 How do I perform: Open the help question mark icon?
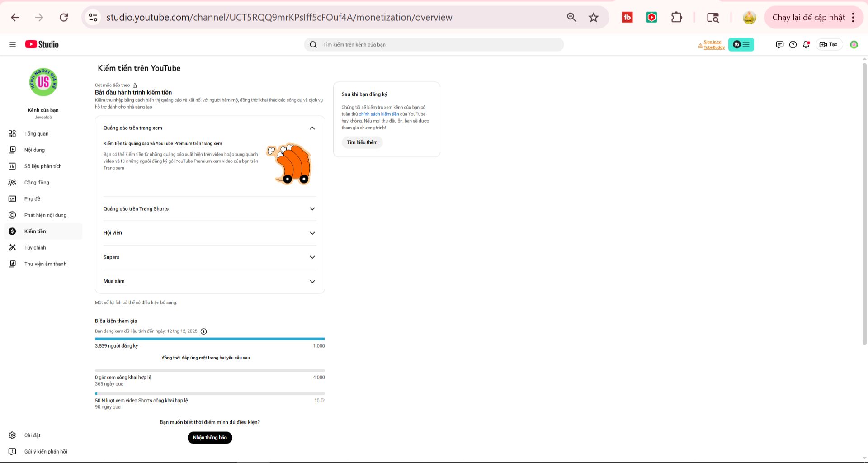tap(793, 44)
